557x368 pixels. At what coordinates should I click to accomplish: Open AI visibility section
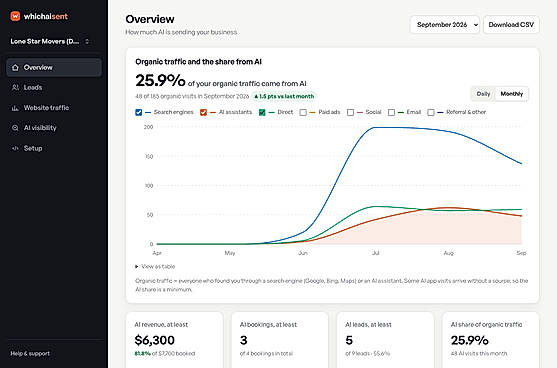coord(54,128)
